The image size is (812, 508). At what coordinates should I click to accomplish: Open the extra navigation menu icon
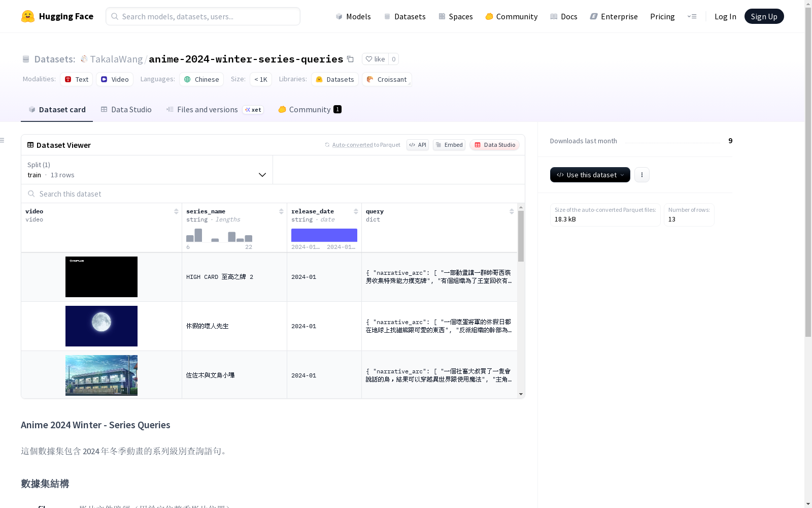pyautogui.click(x=692, y=16)
